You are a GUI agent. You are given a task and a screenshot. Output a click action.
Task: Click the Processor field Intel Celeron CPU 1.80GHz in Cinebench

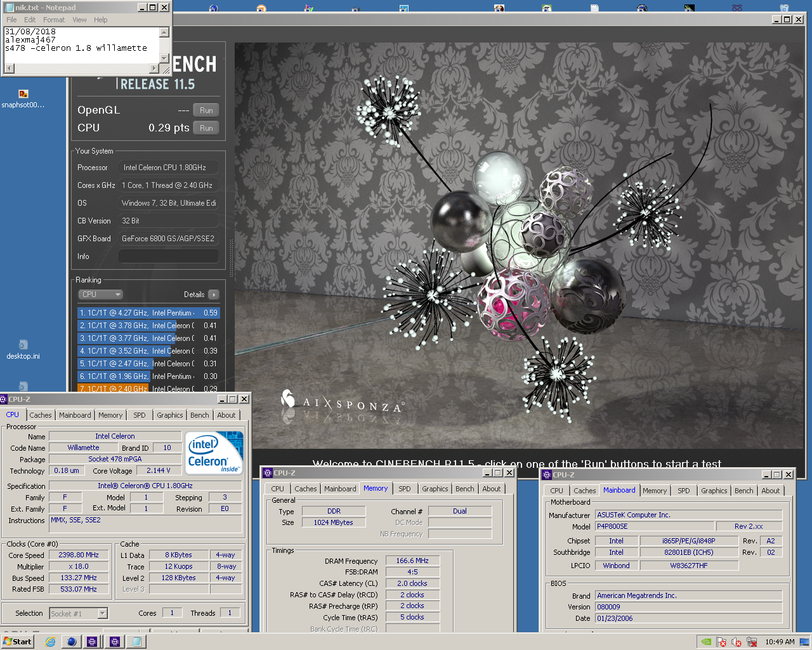[169, 168]
